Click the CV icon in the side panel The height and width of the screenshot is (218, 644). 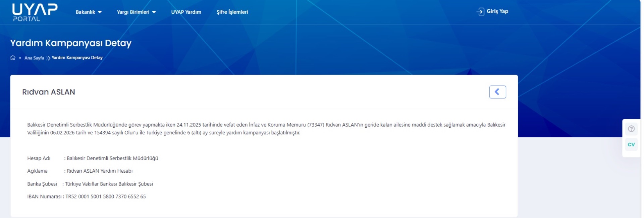click(631, 145)
